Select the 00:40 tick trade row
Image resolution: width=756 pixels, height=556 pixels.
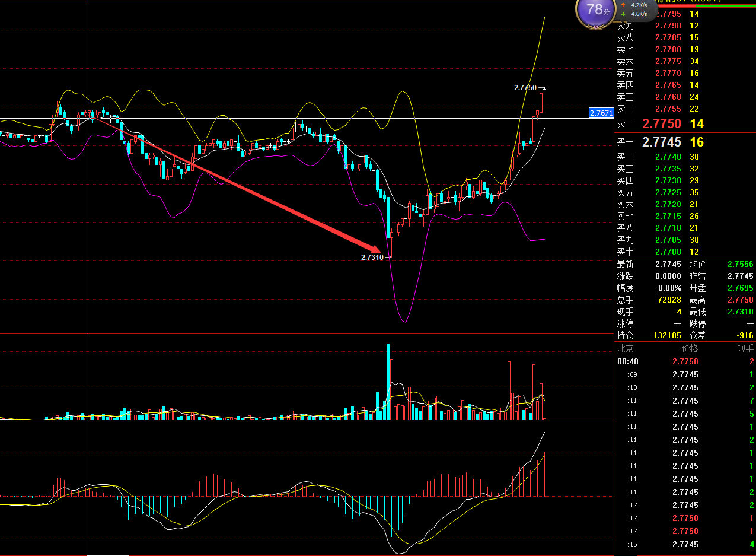coord(685,361)
